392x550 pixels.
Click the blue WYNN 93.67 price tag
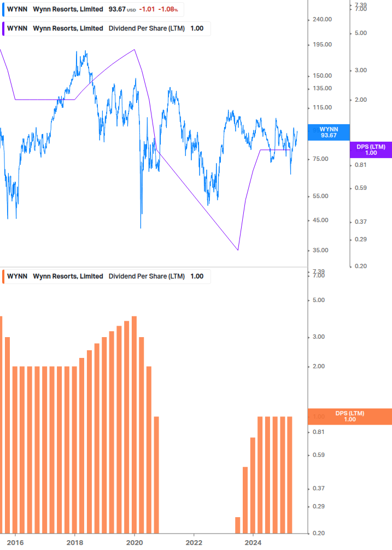(x=329, y=132)
